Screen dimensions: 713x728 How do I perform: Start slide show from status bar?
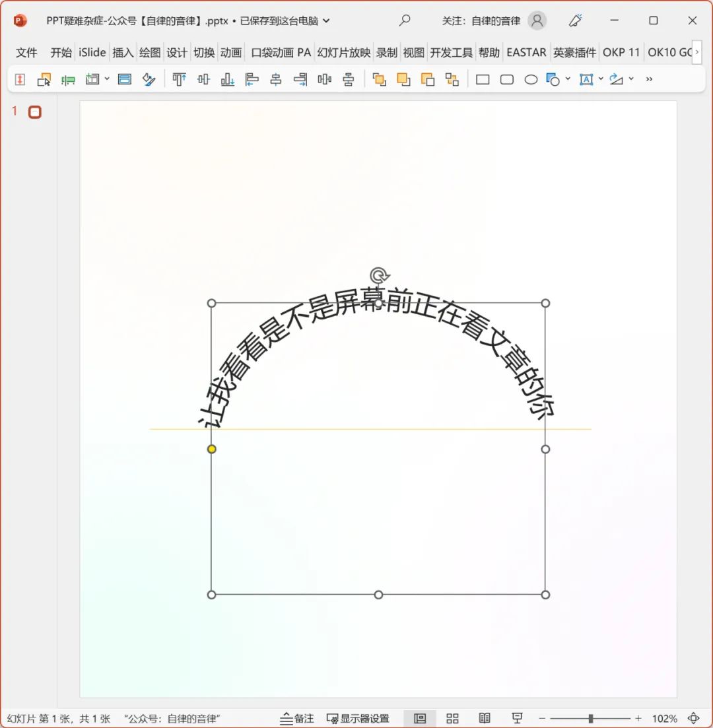[517, 718]
